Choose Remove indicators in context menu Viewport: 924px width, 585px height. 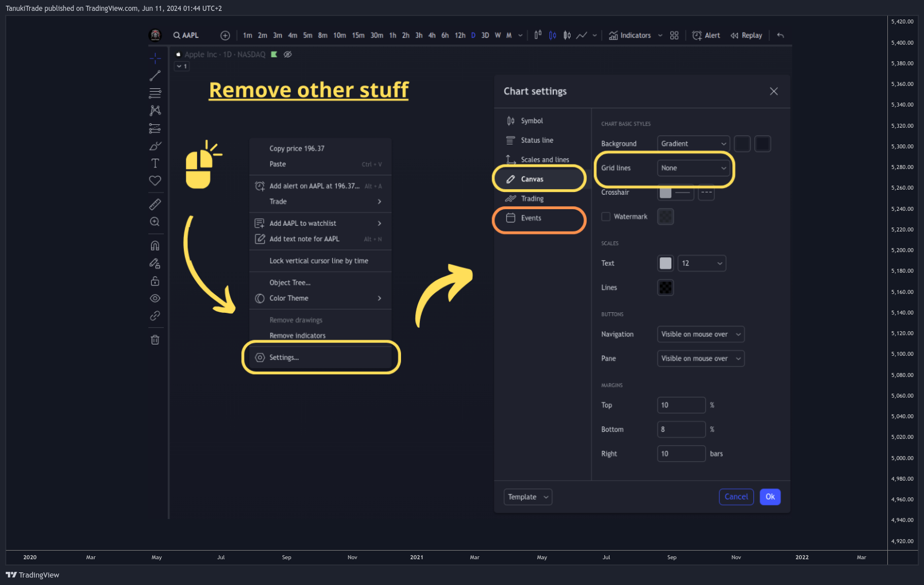(321, 336)
